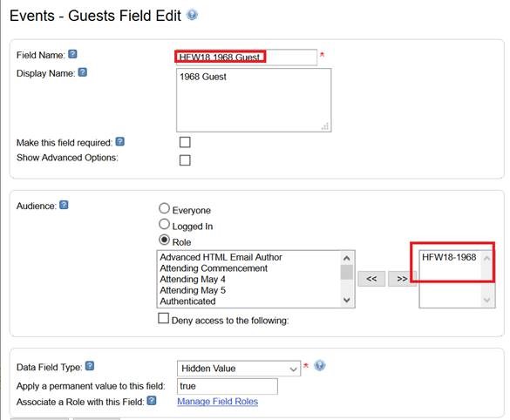510x420 pixels.
Task: Open the Hidden Value field type dropdown
Action: [239, 369]
